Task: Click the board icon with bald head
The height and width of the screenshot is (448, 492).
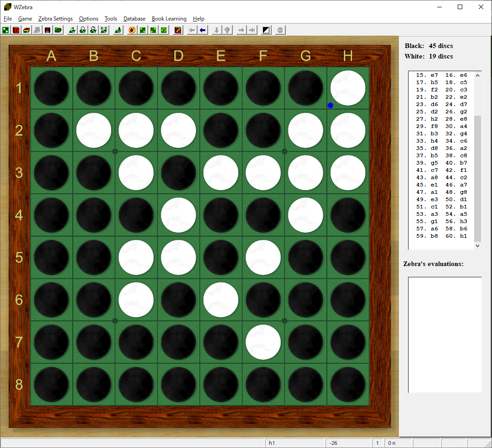Action: pyautogui.click(x=83, y=30)
